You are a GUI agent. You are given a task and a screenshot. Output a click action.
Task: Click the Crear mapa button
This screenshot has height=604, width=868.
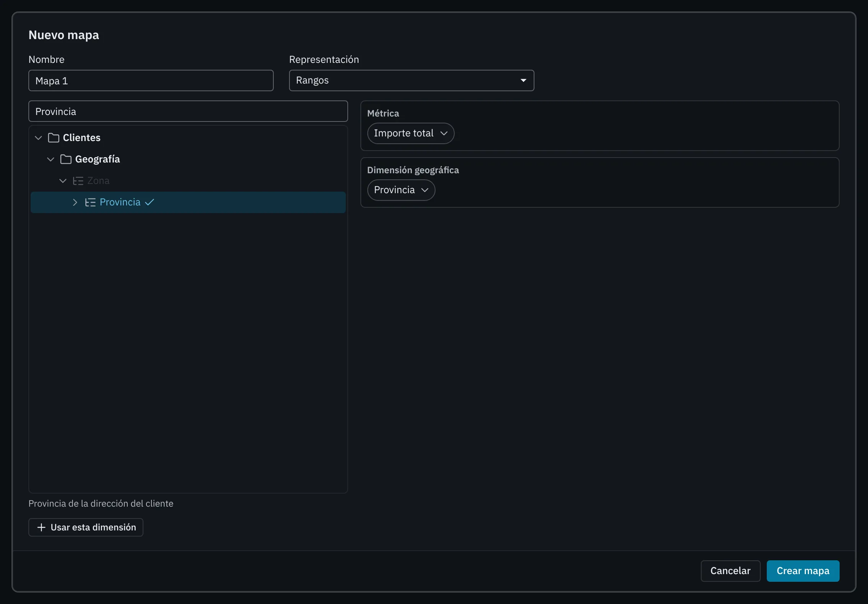[x=803, y=571]
